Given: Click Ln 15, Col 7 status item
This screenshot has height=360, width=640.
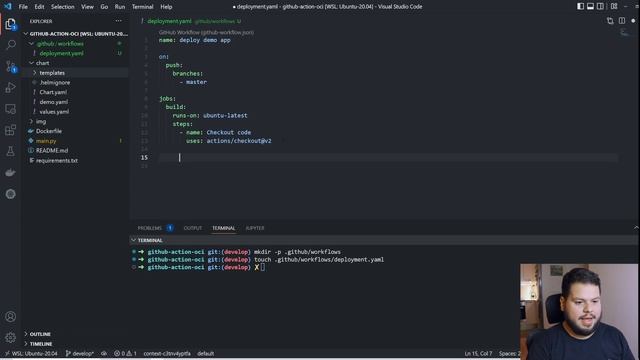Looking at the screenshot, I should click(478, 353).
